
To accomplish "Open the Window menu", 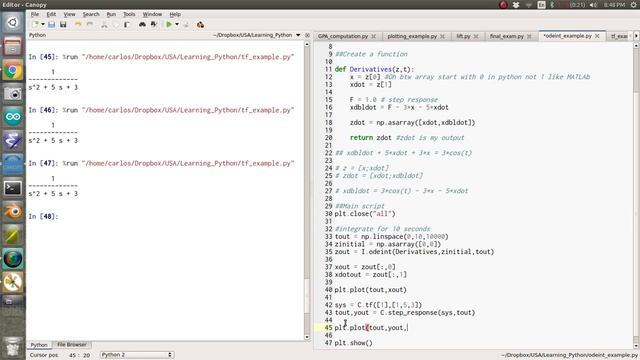I will [152, 14].
